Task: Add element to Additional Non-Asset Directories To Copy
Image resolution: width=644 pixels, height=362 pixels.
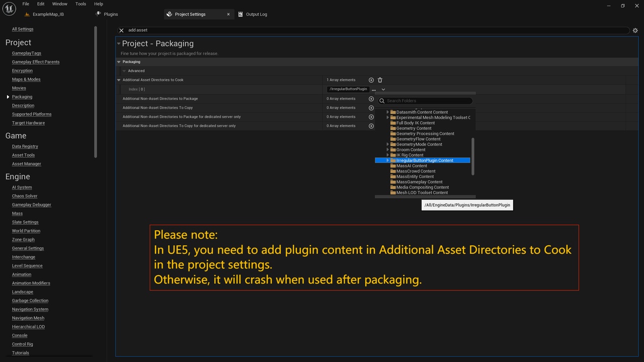Action: [x=371, y=108]
